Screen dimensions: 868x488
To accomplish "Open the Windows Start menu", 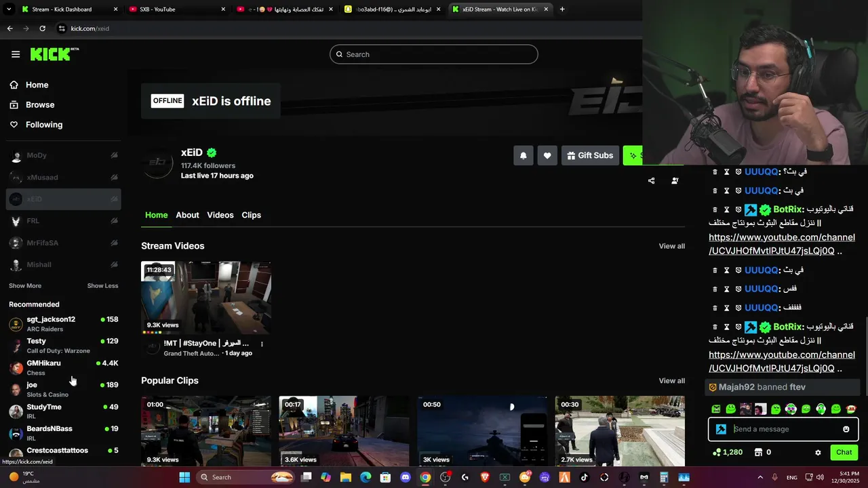I will tap(184, 477).
